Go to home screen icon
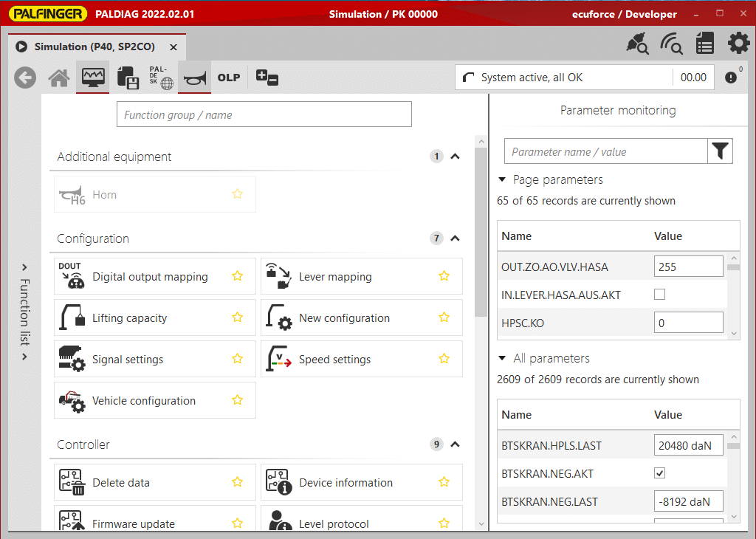 pyautogui.click(x=59, y=78)
